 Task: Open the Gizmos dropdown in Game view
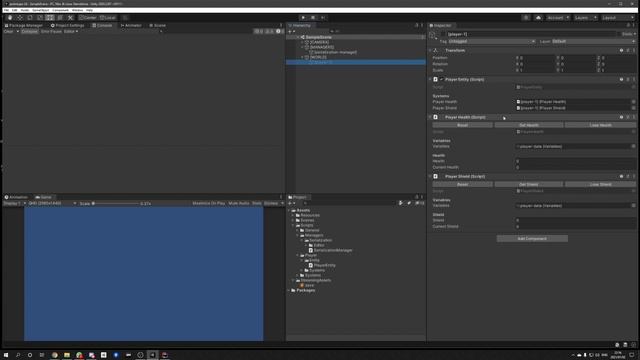click(x=273, y=203)
